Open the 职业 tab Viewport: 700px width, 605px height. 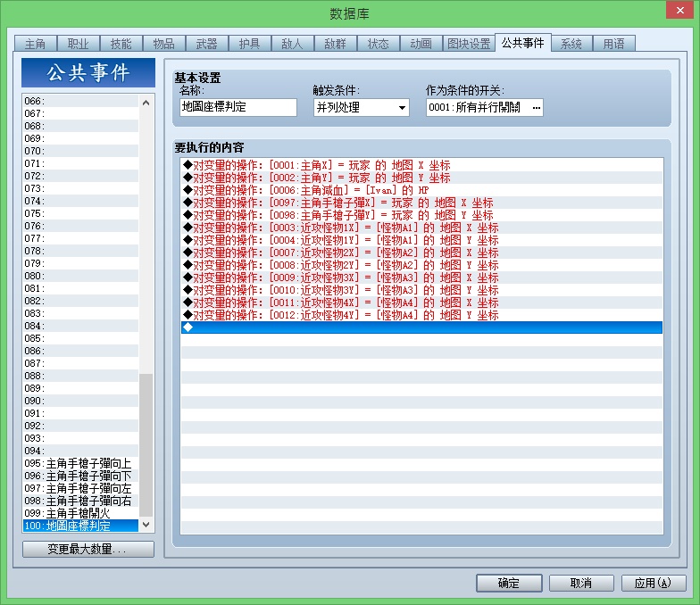79,44
